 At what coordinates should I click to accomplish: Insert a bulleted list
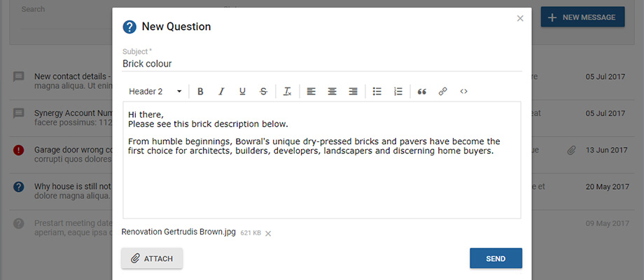377,92
